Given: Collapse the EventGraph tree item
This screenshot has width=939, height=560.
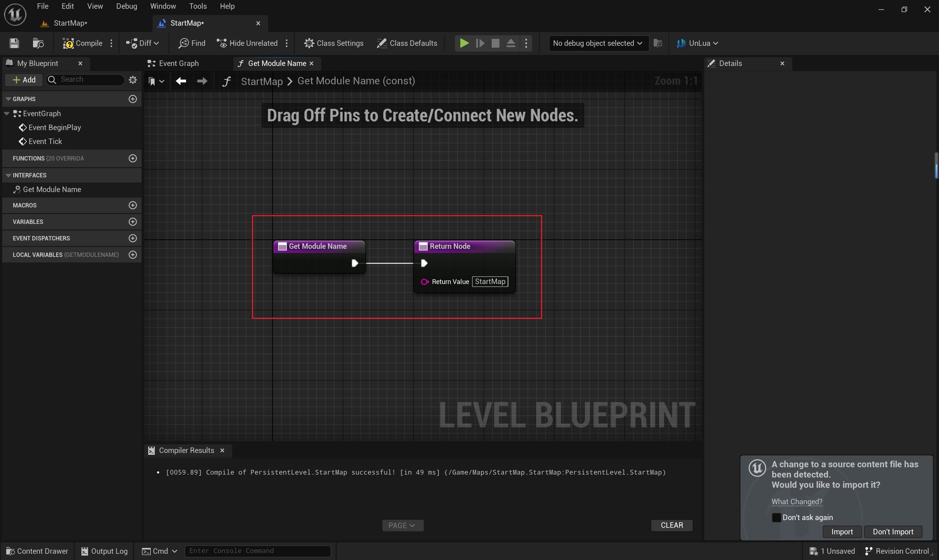Looking at the screenshot, I should pyautogui.click(x=7, y=114).
